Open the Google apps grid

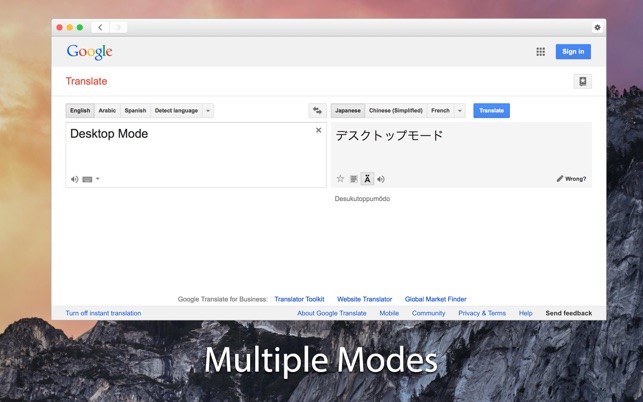tap(540, 52)
